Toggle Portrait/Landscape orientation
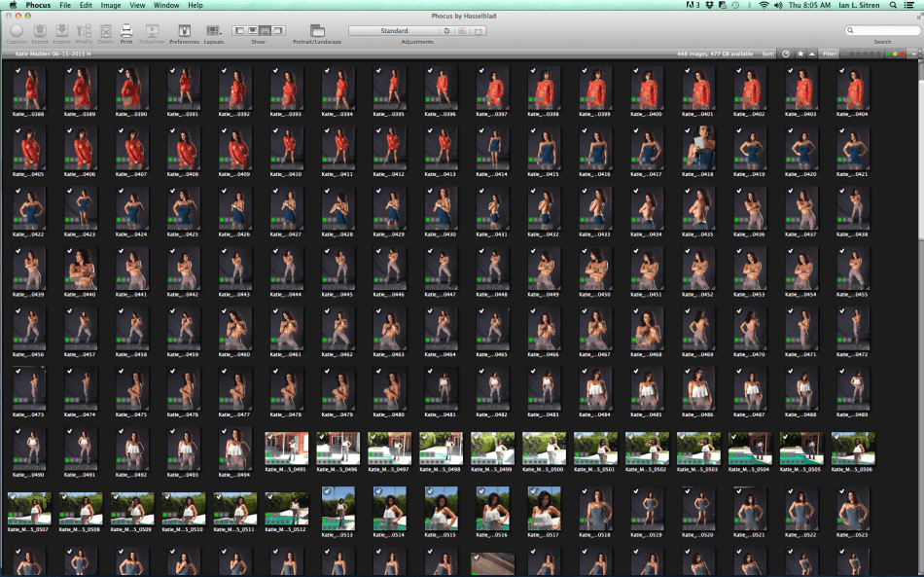924x577 pixels. click(x=317, y=32)
